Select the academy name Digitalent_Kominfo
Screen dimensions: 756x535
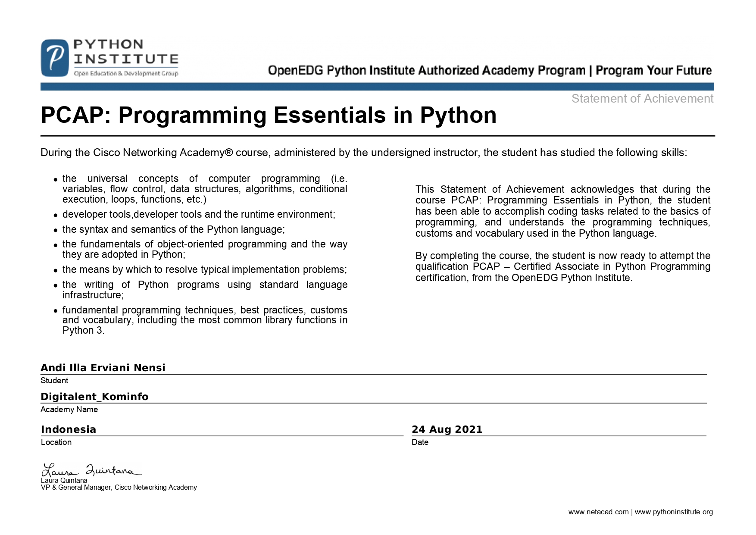pos(94,397)
